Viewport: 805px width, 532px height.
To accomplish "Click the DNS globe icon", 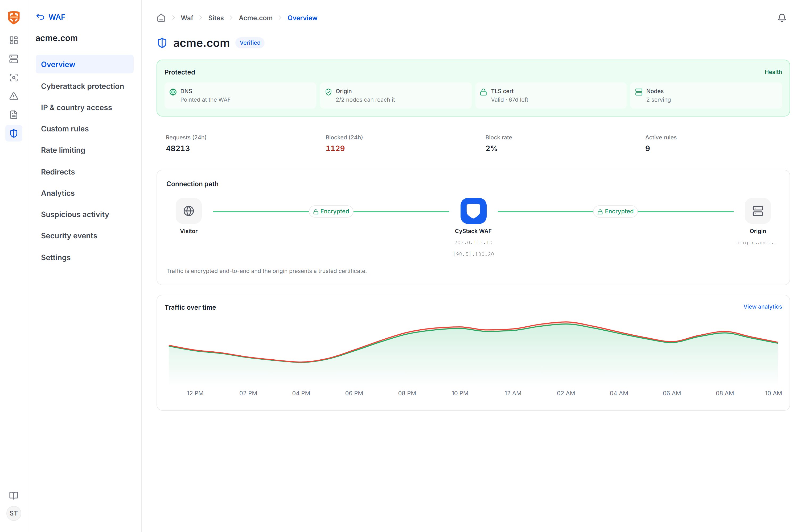I will coord(173,92).
